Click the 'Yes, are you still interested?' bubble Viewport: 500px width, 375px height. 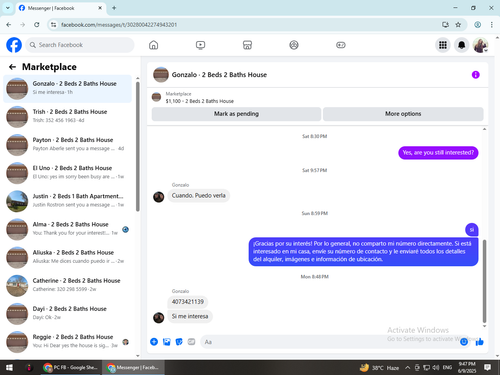pyautogui.click(x=438, y=153)
